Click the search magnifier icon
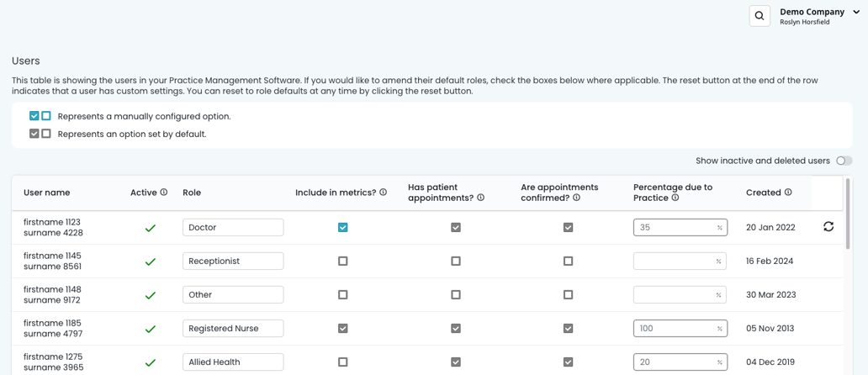The height and width of the screenshot is (375, 868). coord(759,16)
